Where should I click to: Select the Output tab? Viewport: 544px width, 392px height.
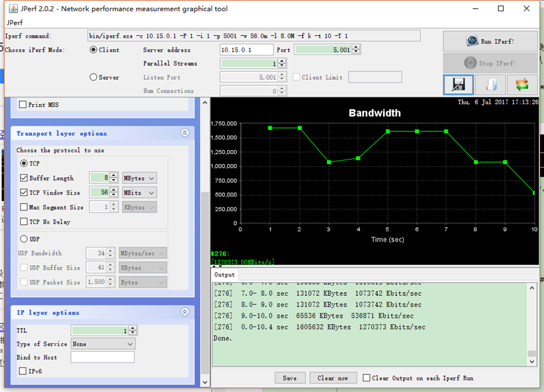click(x=225, y=275)
